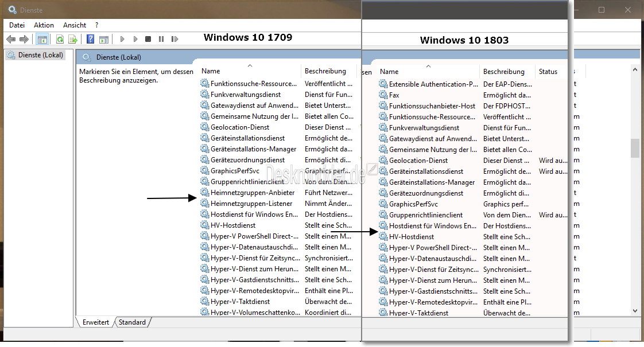Select Dienste (Lokal) in the console tree
644x347 pixels.
coord(41,55)
